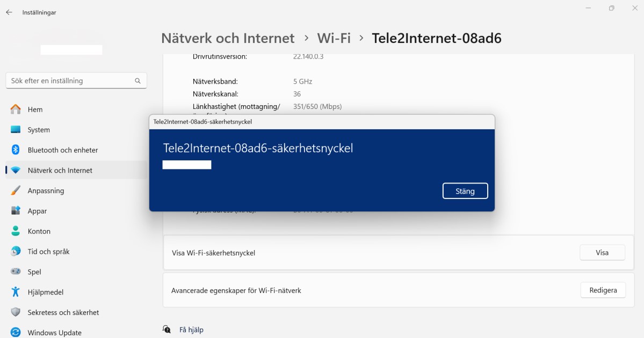Click the Sekretess och säkerhet shield icon

coord(16,312)
